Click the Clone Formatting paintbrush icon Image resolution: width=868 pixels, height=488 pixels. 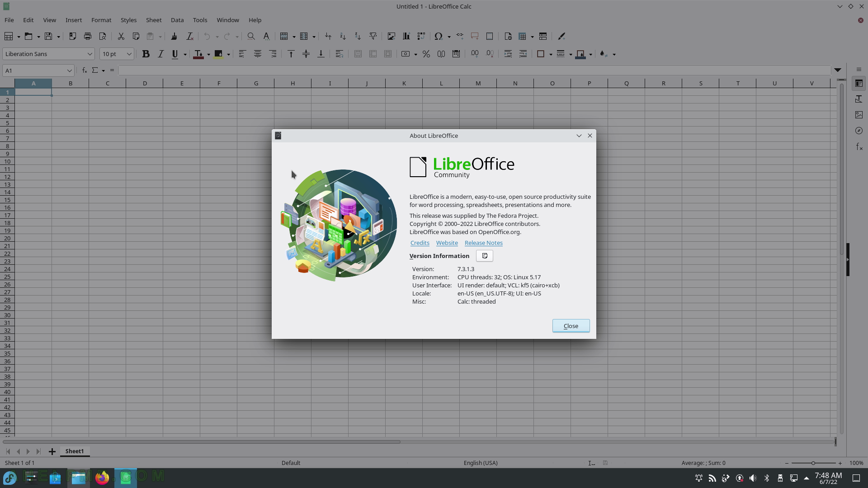click(174, 36)
